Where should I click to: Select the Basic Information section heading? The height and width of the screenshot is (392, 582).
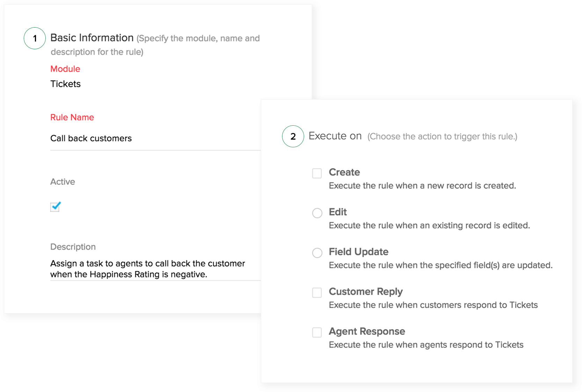(92, 37)
